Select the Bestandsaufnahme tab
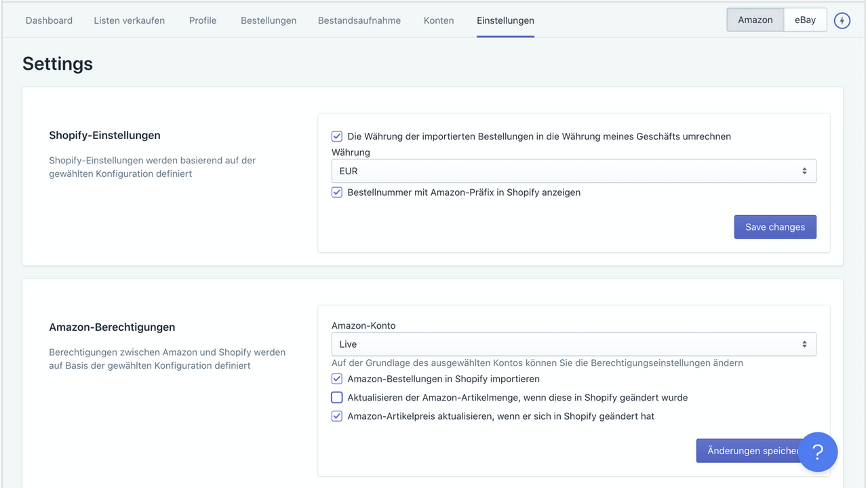Screen dimensions: 868x488 point(359,20)
